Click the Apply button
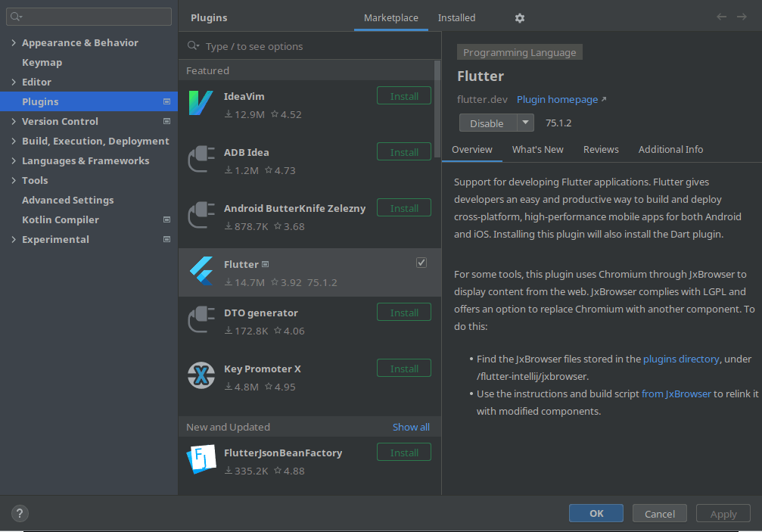This screenshot has height=532, width=762. (x=723, y=514)
